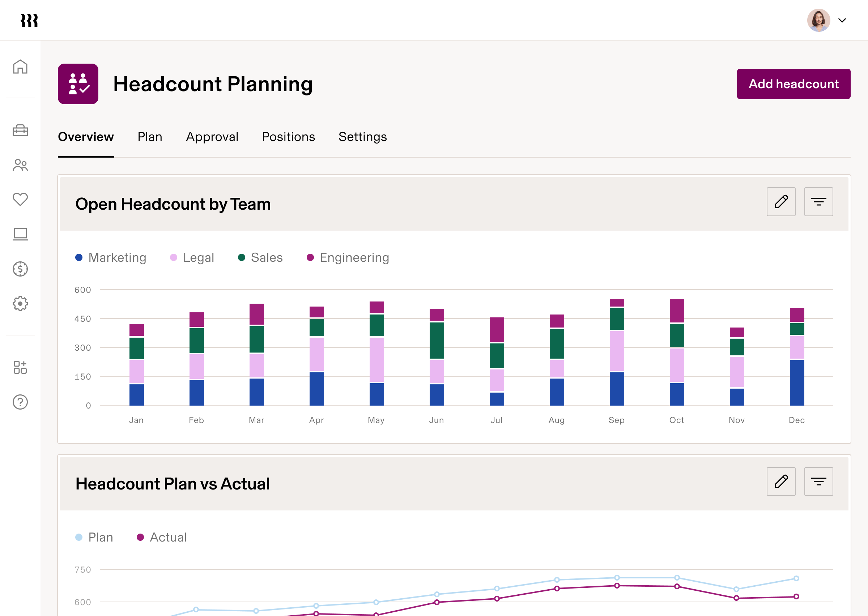Open the laptop devices icon in the sidebar
The width and height of the screenshot is (868, 616).
coord(20,234)
